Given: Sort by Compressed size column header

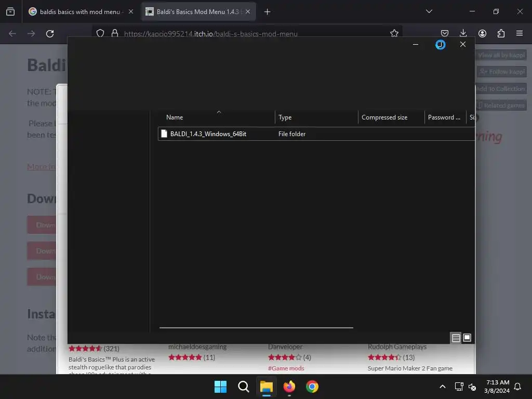Looking at the screenshot, I should [x=384, y=117].
